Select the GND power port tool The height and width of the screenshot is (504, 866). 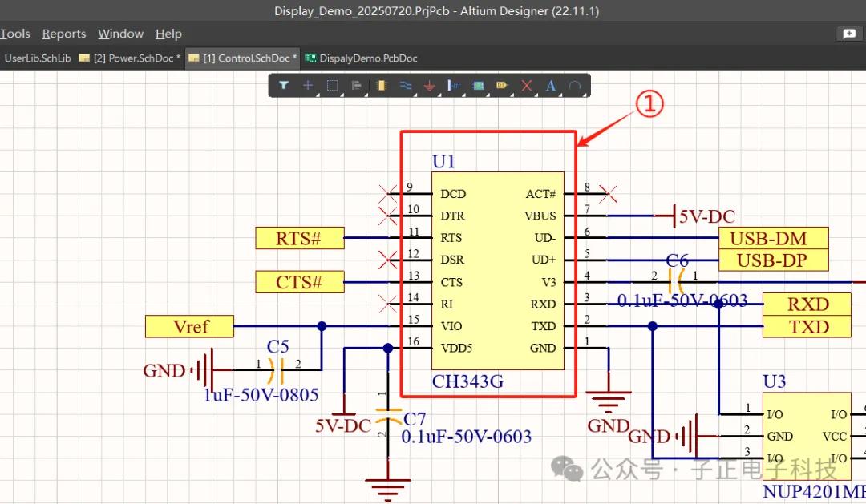pos(430,86)
